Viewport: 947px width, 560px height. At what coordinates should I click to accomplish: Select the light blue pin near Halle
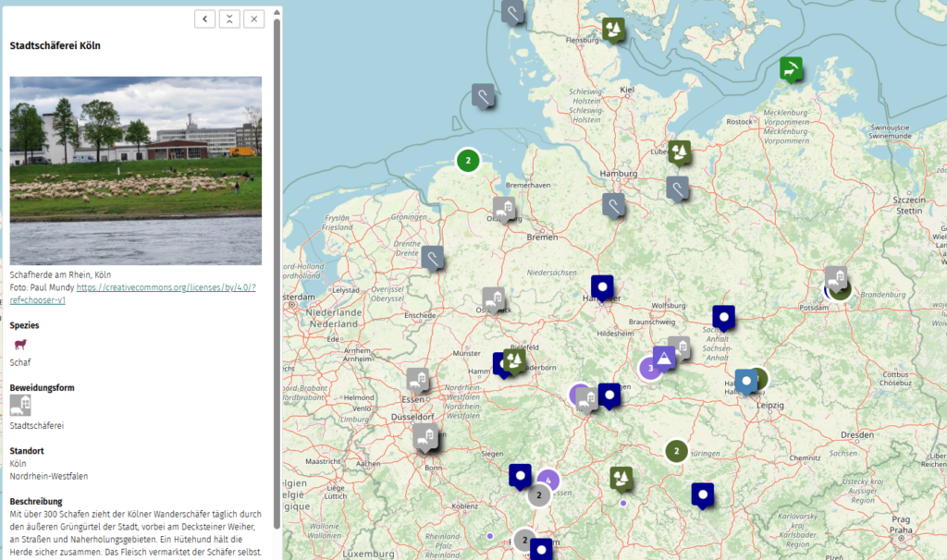(746, 381)
